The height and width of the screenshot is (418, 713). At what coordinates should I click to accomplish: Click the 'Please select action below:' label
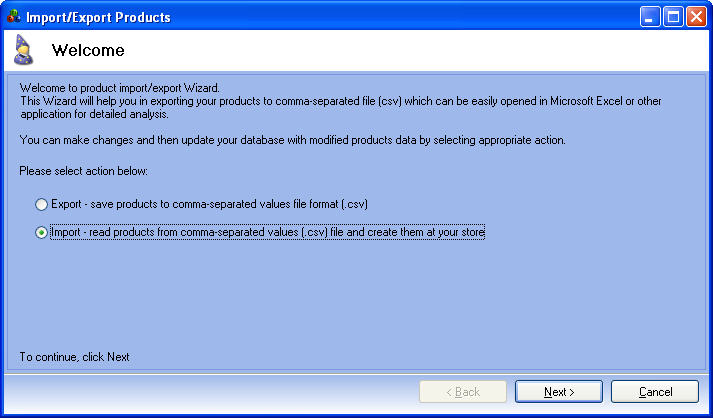[x=84, y=171]
